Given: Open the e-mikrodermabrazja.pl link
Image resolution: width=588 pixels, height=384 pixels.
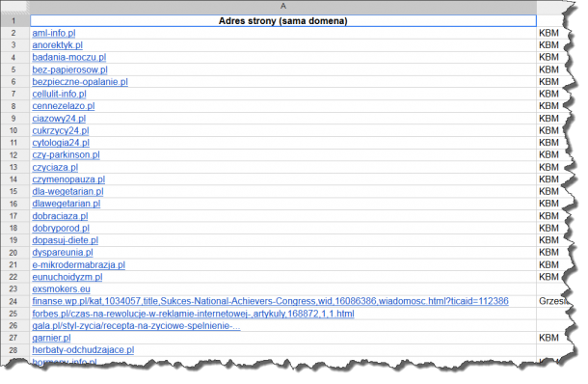Looking at the screenshot, I should tap(79, 265).
